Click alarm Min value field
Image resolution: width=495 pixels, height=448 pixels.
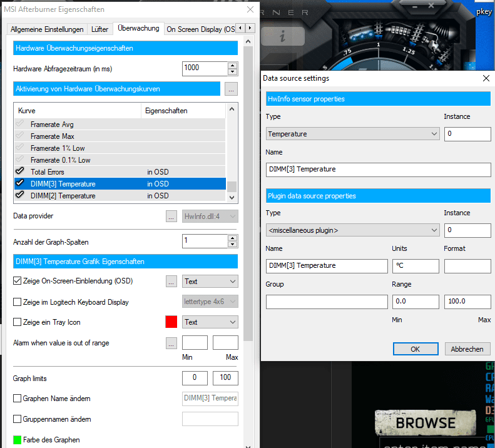(x=195, y=342)
